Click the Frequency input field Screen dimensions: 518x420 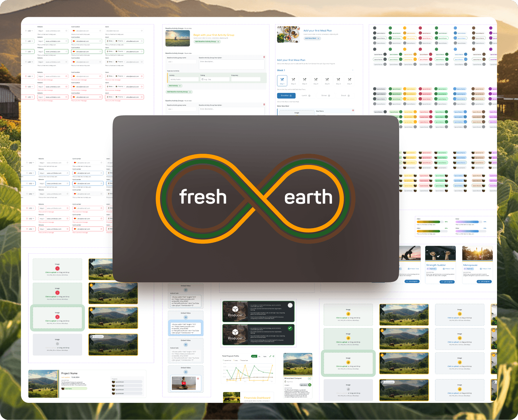[245, 79]
